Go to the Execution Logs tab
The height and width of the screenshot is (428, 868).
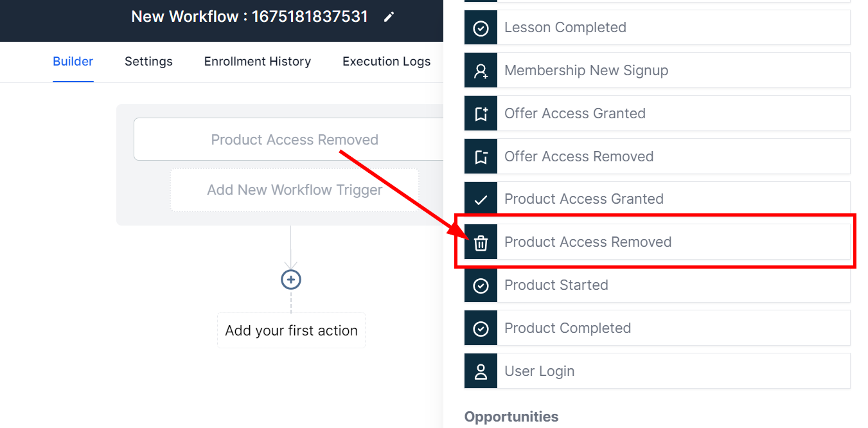(386, 62)
